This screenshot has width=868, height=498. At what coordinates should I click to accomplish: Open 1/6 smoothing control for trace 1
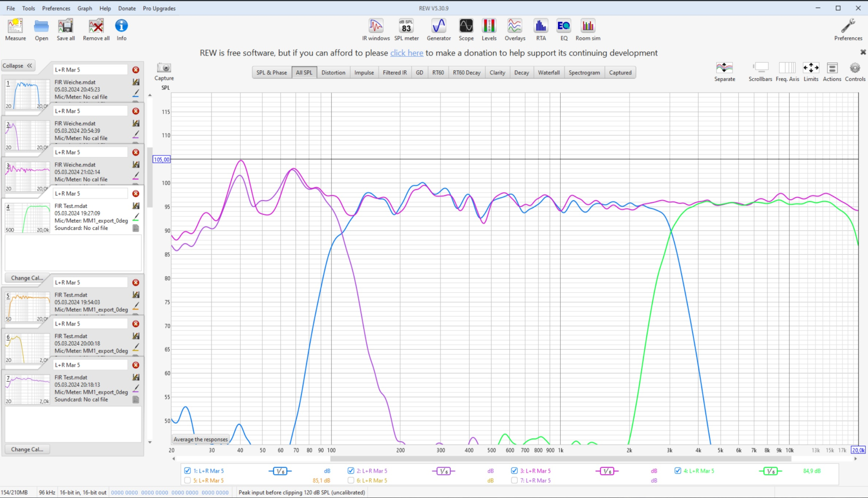tap(280, 471)
